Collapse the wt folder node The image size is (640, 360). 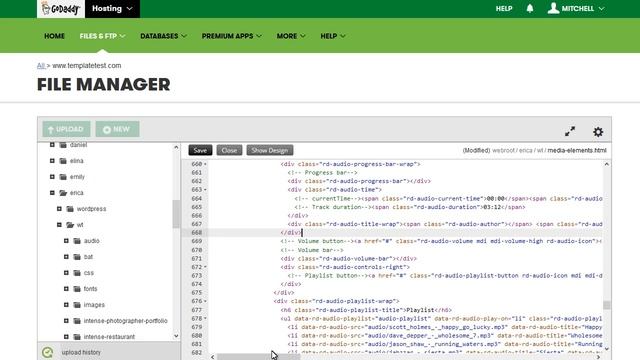point(59,224)
